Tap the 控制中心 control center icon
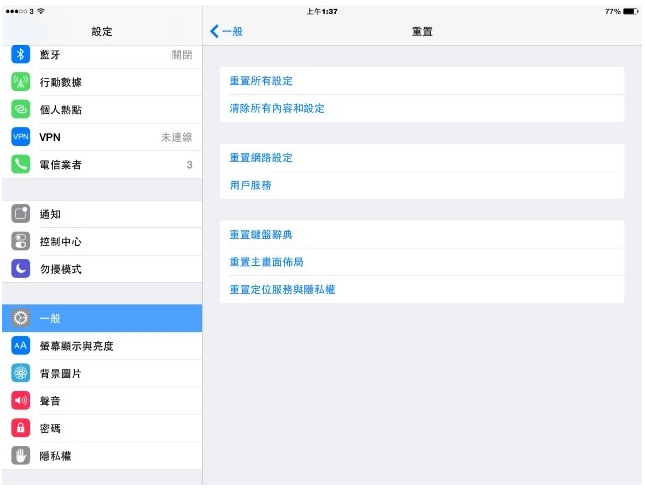Viewport: 645px width, 488px height. tap(21, 241)
